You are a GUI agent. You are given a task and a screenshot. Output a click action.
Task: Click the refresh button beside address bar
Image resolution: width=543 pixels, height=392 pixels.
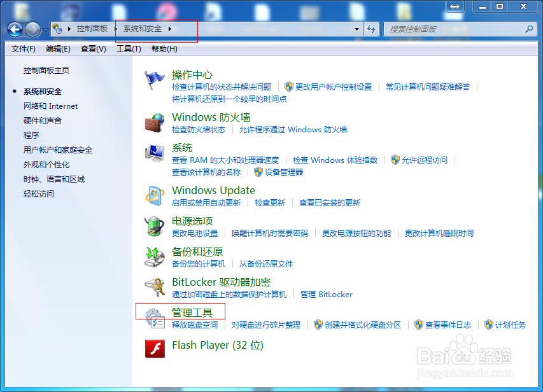point(371,29)
